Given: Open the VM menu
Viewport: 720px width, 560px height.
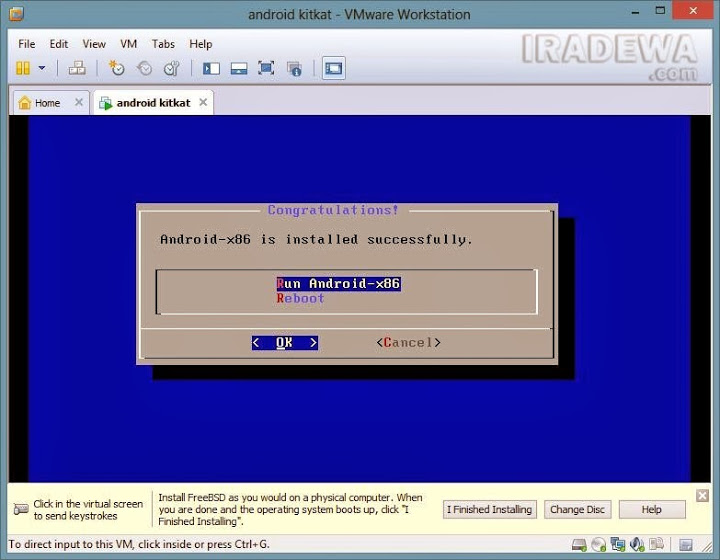Looking at the screenshot, I should (x=129, y=44).
